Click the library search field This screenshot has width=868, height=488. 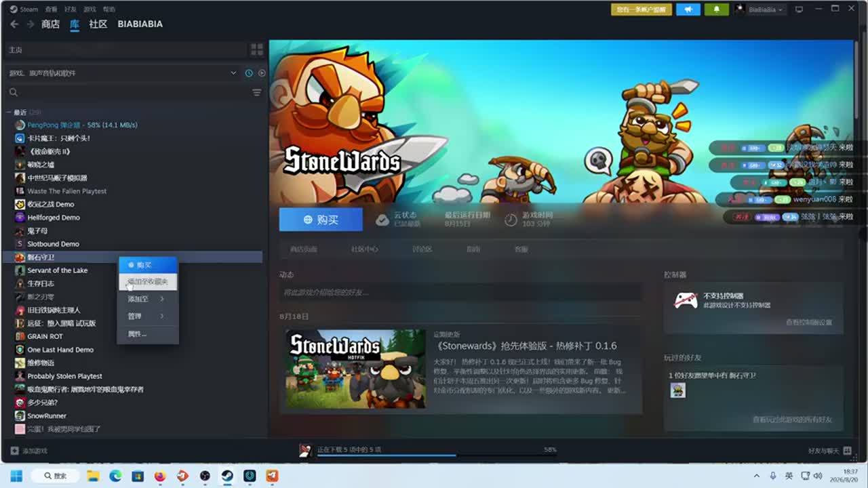coord(129,92)
